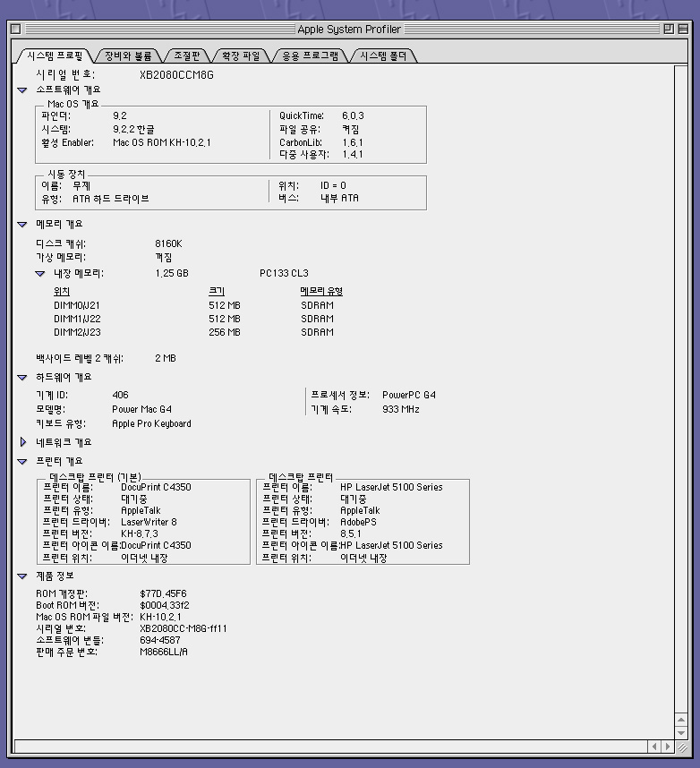Select the 확장 파일 tab
The image size is (700, 768).
coord(240,55)
